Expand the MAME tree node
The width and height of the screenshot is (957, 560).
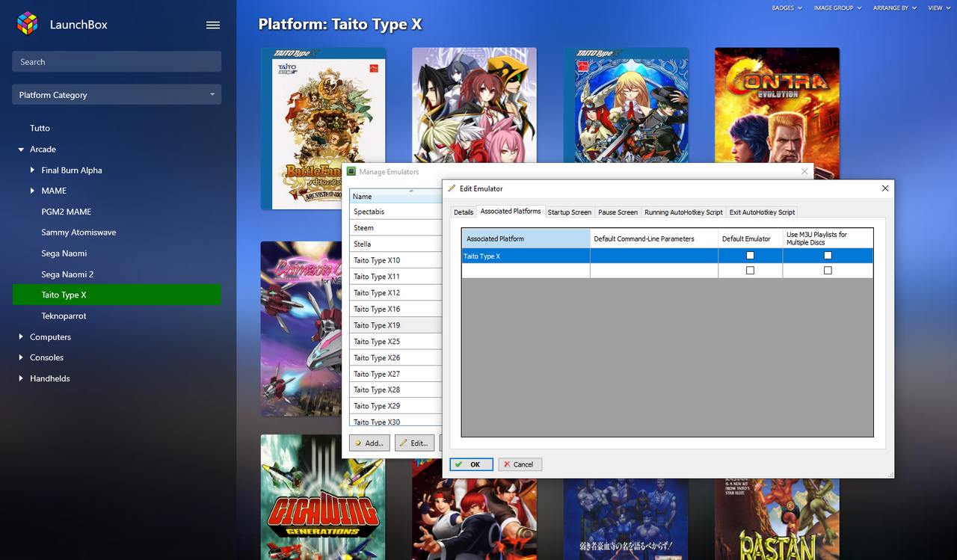click(32, 191)
